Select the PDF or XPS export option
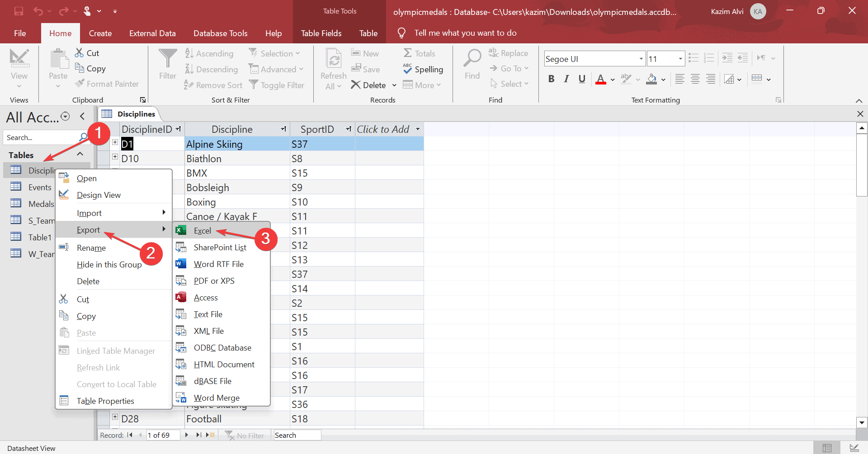The width and height of the screenshot is (868, 454). click(214, 281)
